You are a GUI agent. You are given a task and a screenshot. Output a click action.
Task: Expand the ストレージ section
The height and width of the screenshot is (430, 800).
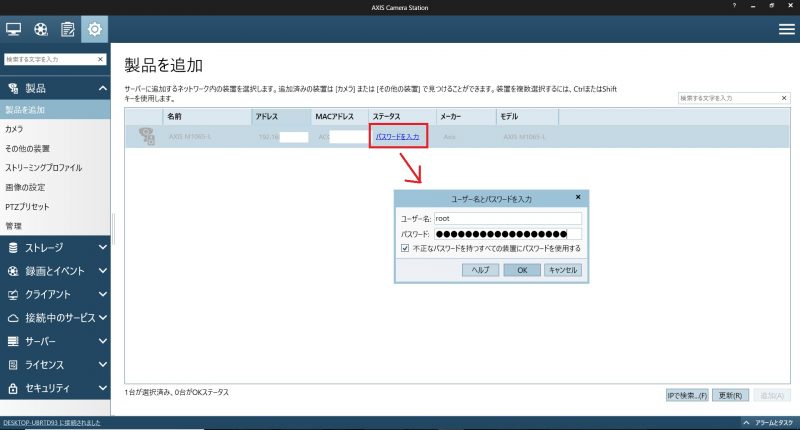coord(103,247)
